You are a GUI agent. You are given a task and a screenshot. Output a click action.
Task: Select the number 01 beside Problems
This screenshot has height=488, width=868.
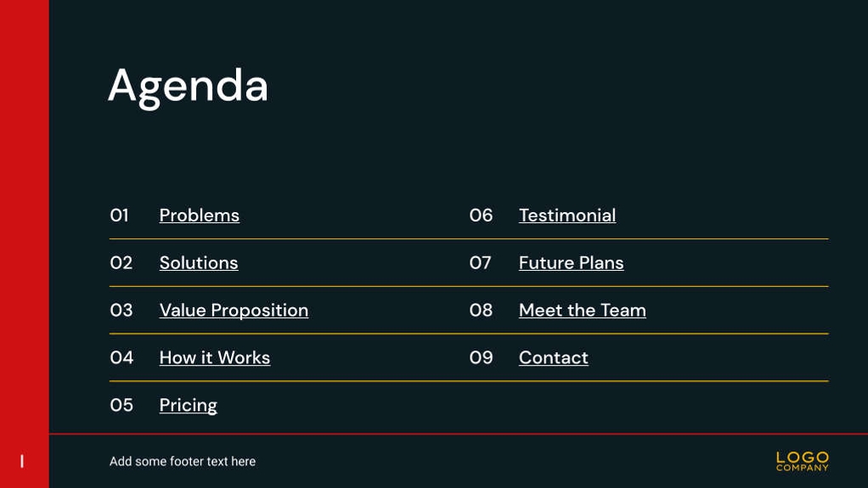tap(119, 216)
